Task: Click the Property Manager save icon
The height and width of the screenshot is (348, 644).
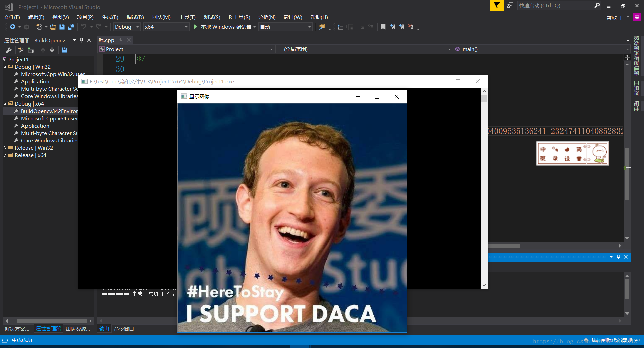Action: [x=64, y=50]
